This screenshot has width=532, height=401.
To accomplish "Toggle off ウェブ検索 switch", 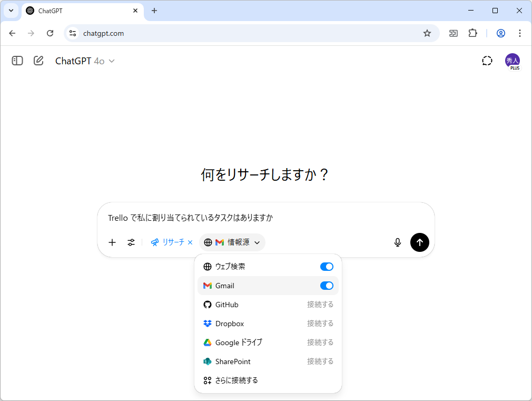I will pyautogui.click(x=327, y=266).
